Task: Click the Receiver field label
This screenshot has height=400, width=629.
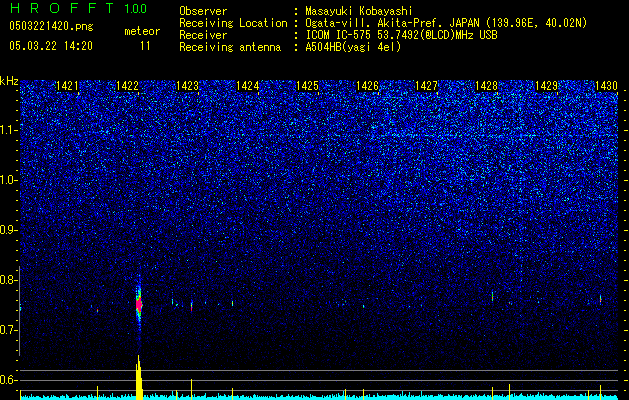Action: tap(203, 35)
